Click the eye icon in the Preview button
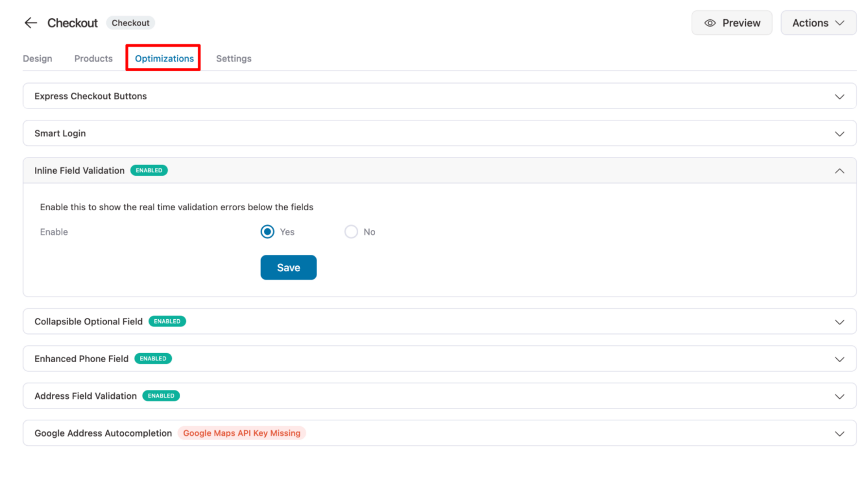This screenshot has height=478, width=868. [x=709, y=23]
